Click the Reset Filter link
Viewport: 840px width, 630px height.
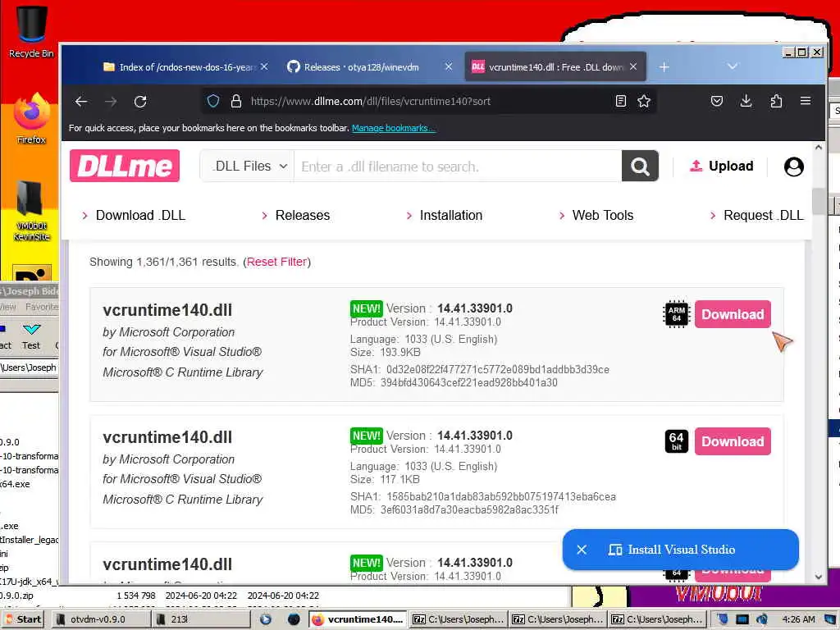pyautogui.click(x=277, y=262)
